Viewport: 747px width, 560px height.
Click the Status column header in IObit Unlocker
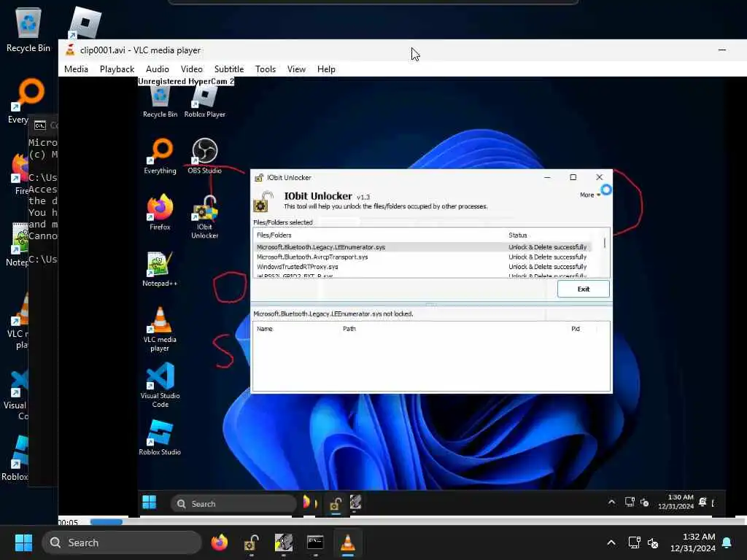pos(518,236)
